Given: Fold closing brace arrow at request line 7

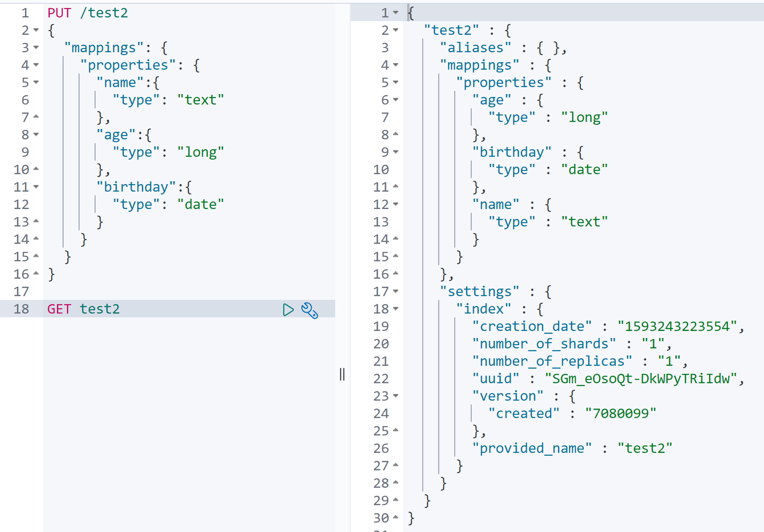Looking at the screenshot, I should [x=36, y=117].
